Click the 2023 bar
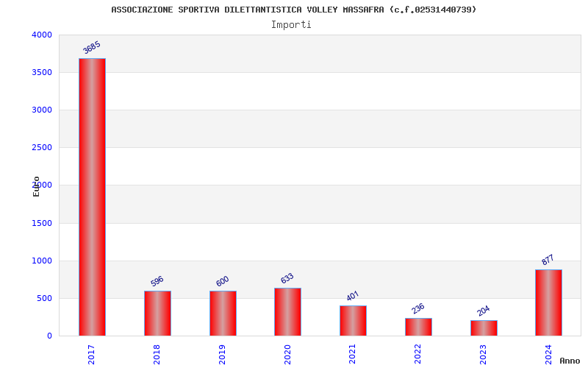 [x=484, y=328]
